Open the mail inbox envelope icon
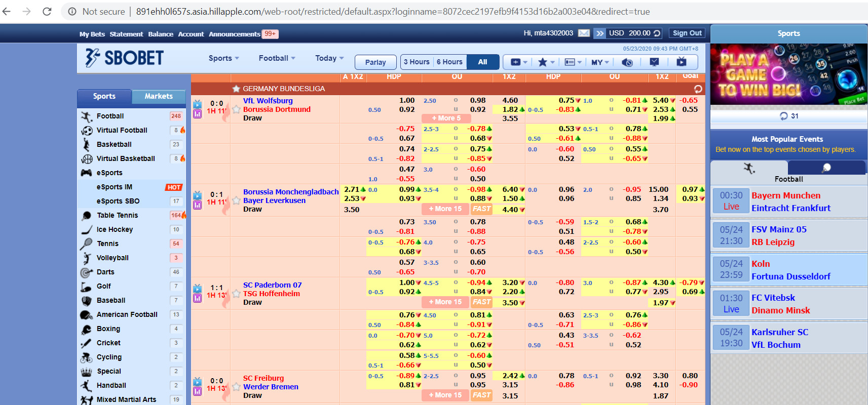Viewport: 868px width, 405px height. click(x=584, y=33)
